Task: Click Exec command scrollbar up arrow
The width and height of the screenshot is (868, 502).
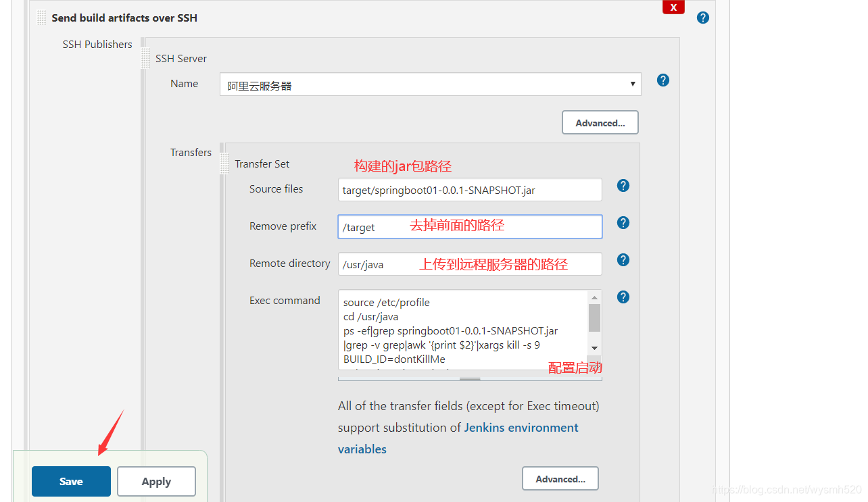Action: tap(594, 297)
